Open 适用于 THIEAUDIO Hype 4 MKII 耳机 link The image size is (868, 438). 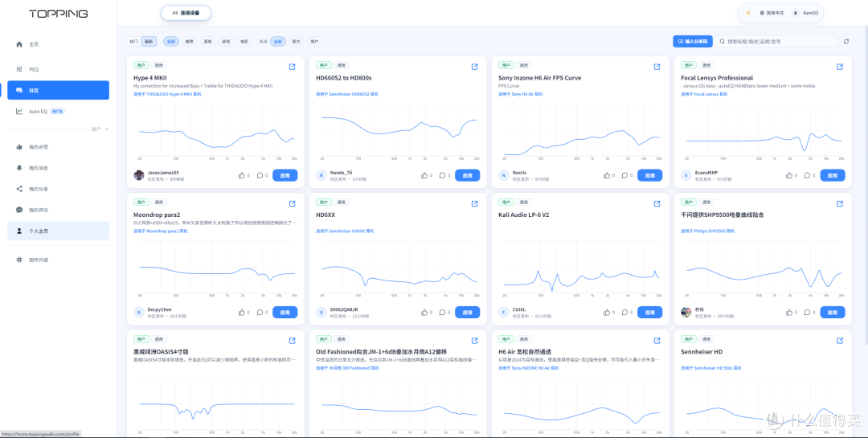167,94
